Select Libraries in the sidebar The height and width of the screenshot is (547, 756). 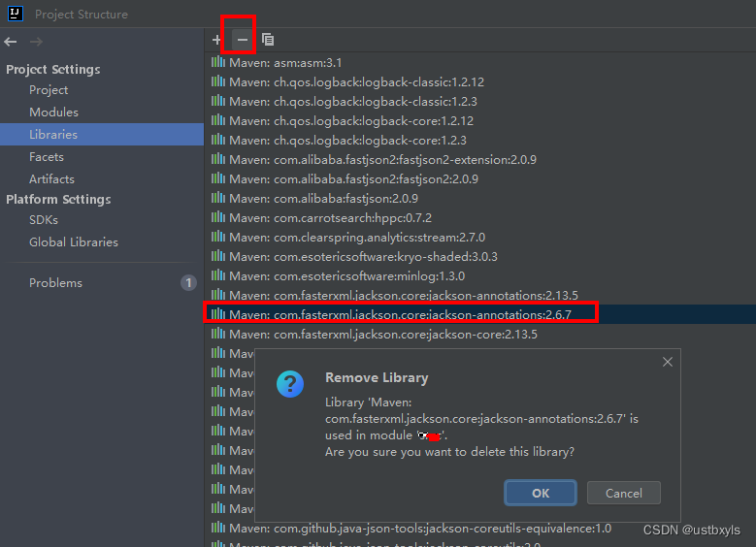click(x=102, y=135)
